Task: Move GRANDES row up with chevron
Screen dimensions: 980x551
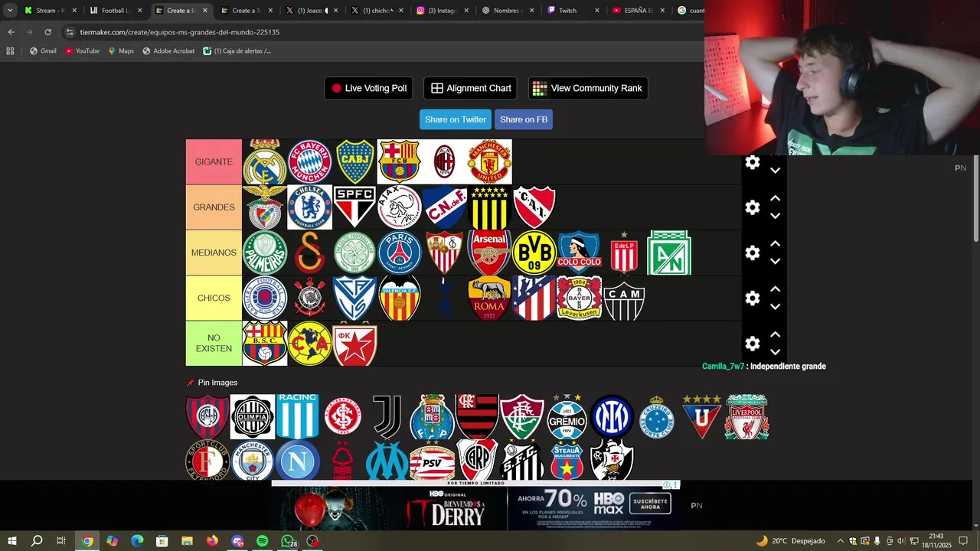Action: click(775, 198)
